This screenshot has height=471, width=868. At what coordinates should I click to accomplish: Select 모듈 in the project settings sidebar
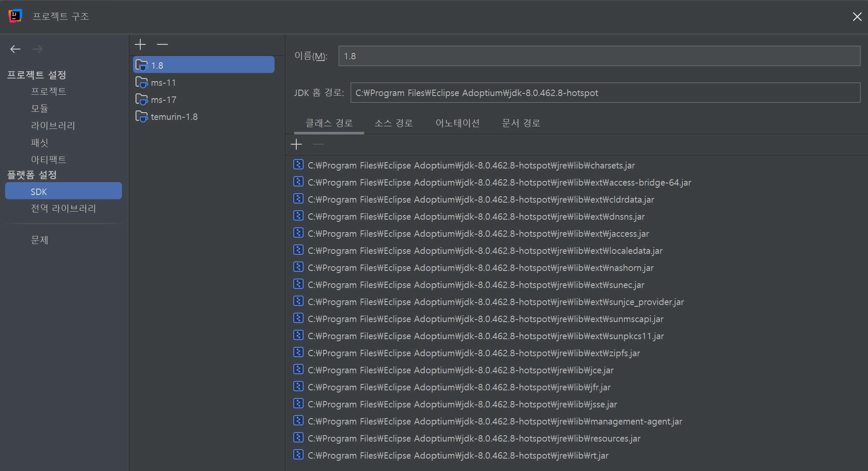click(40, 108)
